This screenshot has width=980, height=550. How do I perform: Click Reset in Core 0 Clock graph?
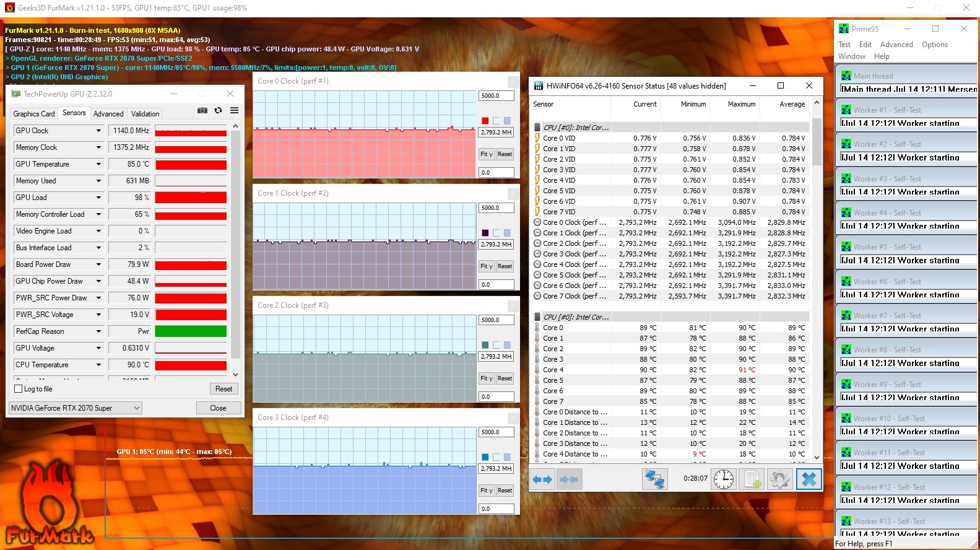tap(505, 154)
